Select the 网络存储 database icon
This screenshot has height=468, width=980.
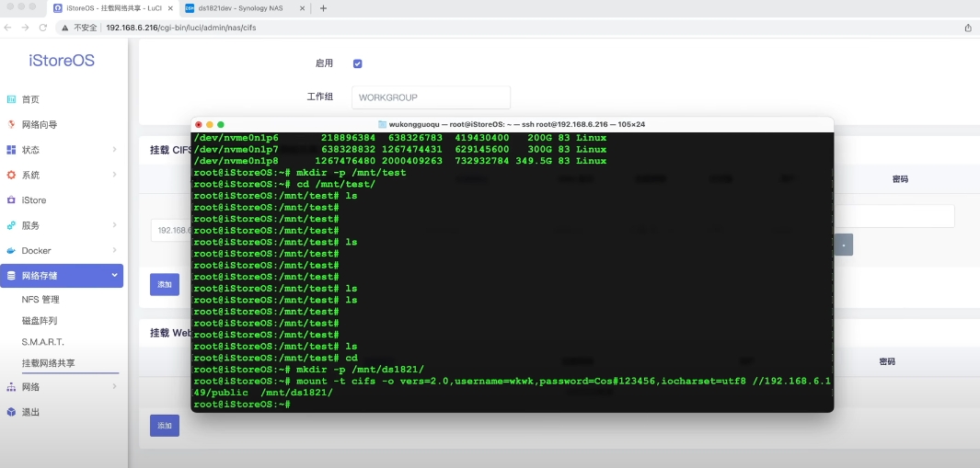point(11,276)
